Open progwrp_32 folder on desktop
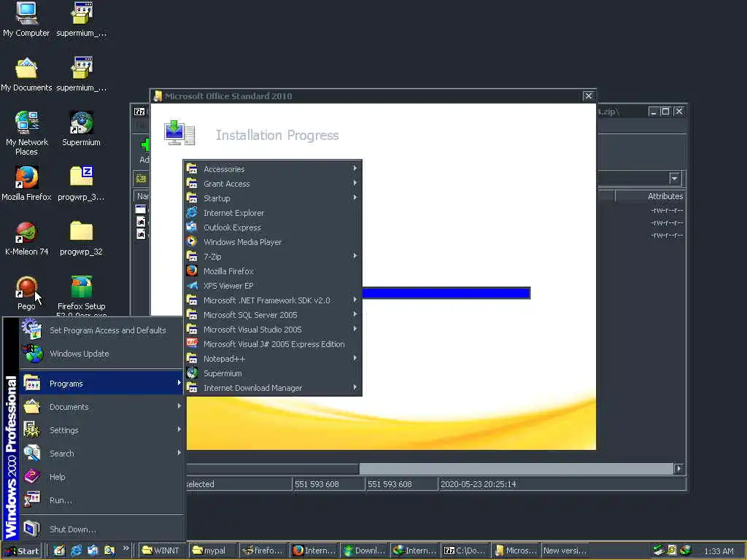 coord(82,238)
